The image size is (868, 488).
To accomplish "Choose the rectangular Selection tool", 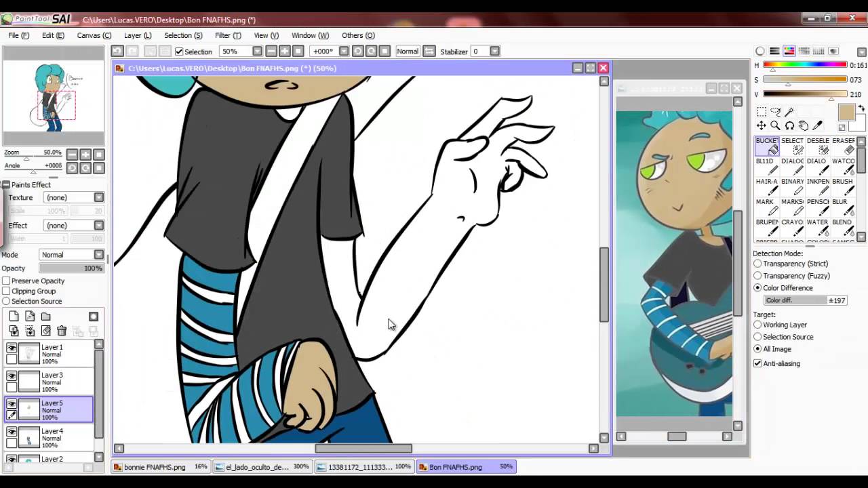I will click(x=762, y=112).
